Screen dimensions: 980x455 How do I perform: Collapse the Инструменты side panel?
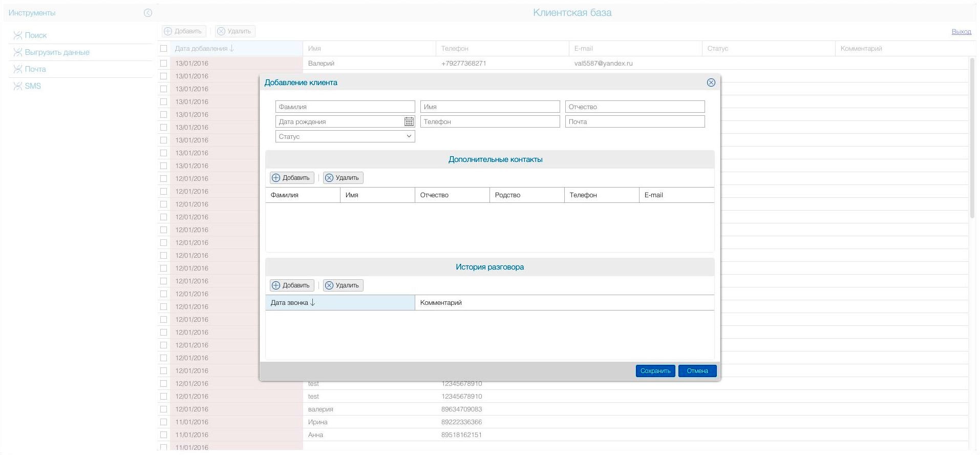(148, 13)
